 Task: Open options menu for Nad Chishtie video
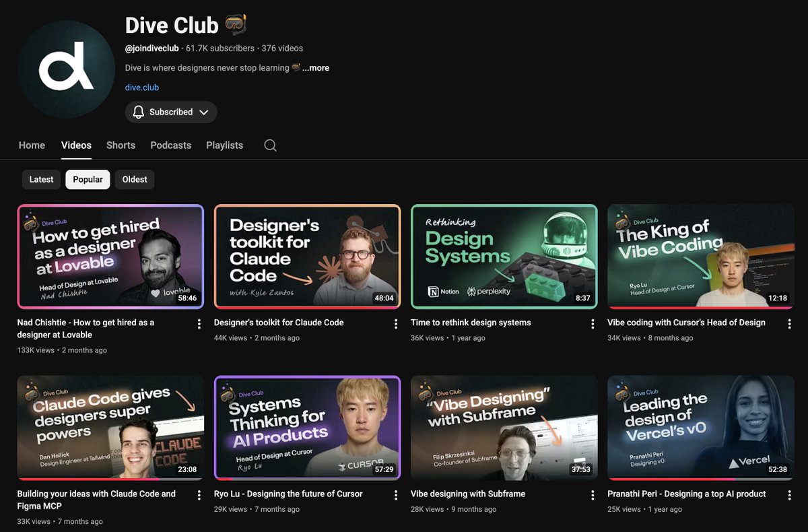pyautogui.click(x=199, y=324)
